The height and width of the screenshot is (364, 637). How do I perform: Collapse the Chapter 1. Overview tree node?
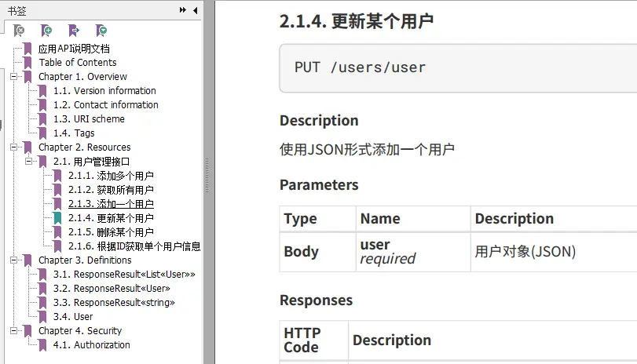(x=13, y=77)
